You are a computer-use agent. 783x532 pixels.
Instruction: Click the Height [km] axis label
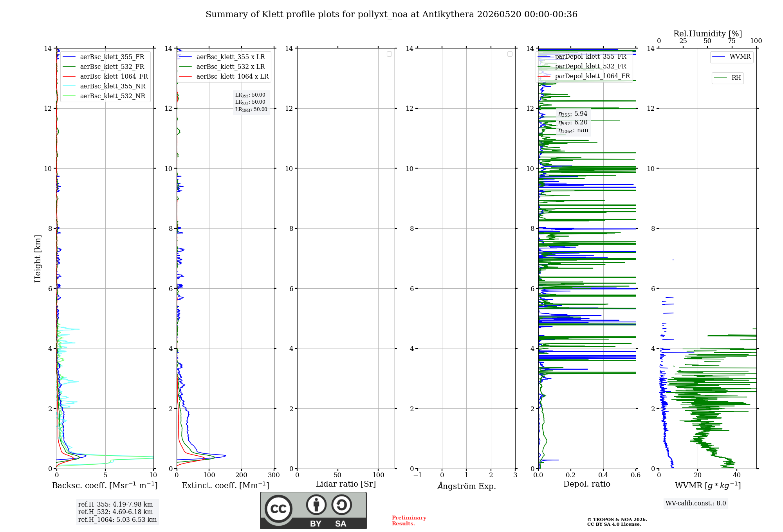[x=38, y=259]
